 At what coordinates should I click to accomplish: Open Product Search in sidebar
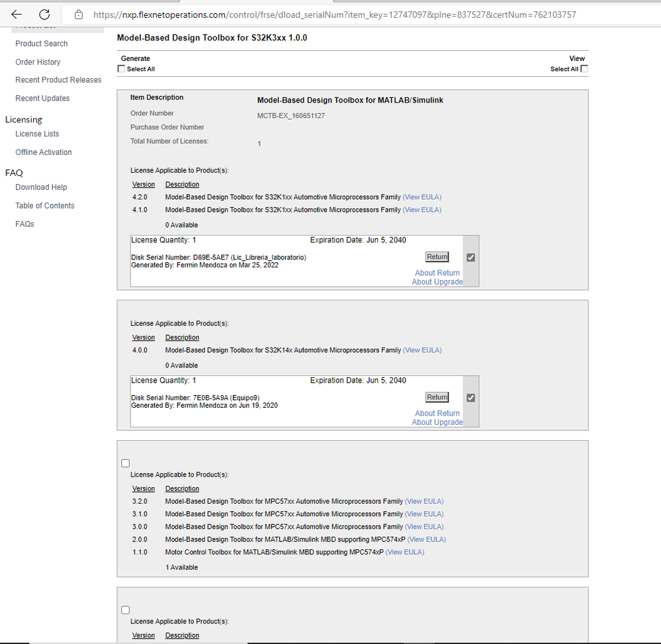(x=41, y=44)
